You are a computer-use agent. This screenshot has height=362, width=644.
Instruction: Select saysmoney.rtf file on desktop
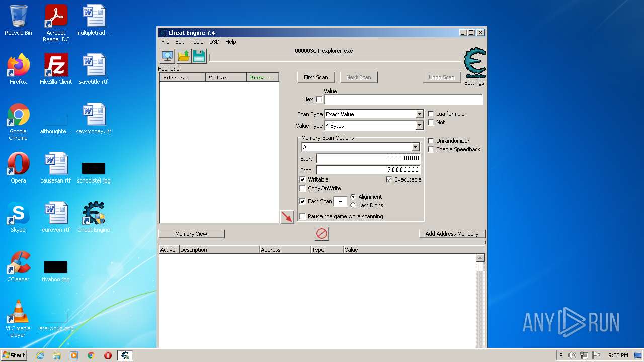point(94,119)
